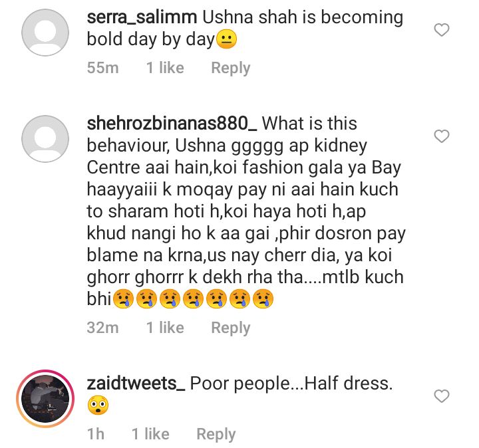The image size is (479, 448).
Task: Click the astonished emoji in zaidtweets_ comment
Action: 98,405
